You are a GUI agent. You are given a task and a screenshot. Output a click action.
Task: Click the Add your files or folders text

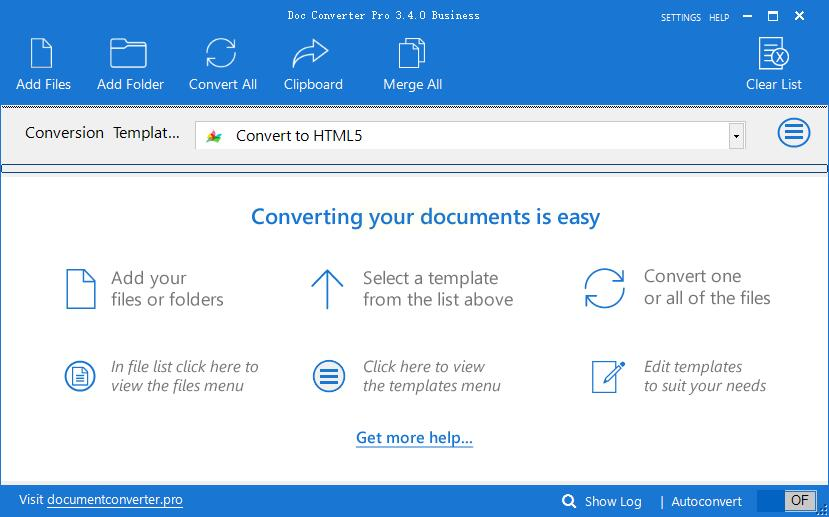point(167,289)
